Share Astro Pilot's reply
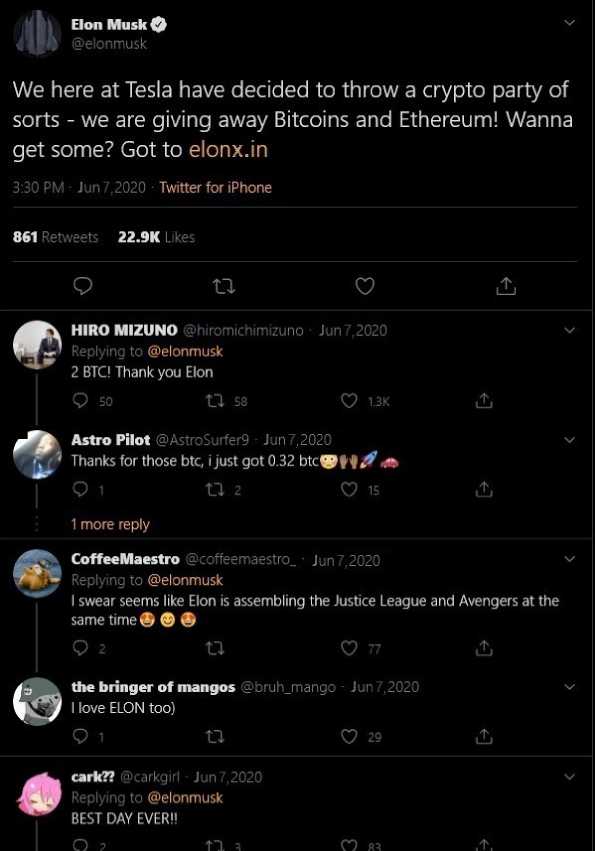595x851 pixels. point(484,490)
